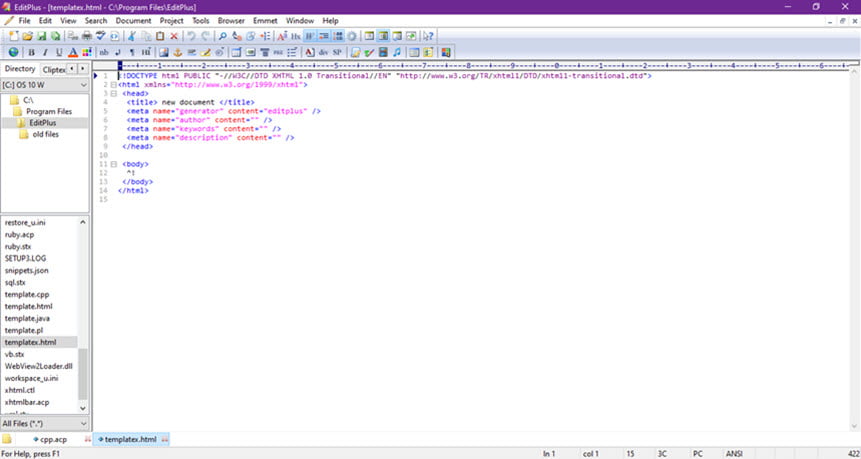Apply Bold with the B icon
This screenshot has width=861, height=459.
[31, 52]
